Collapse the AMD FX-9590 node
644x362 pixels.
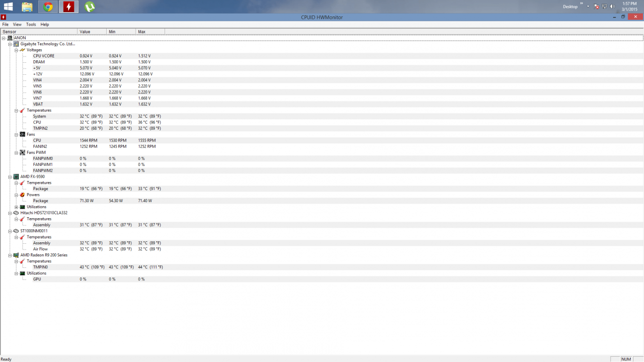(10, 177)
